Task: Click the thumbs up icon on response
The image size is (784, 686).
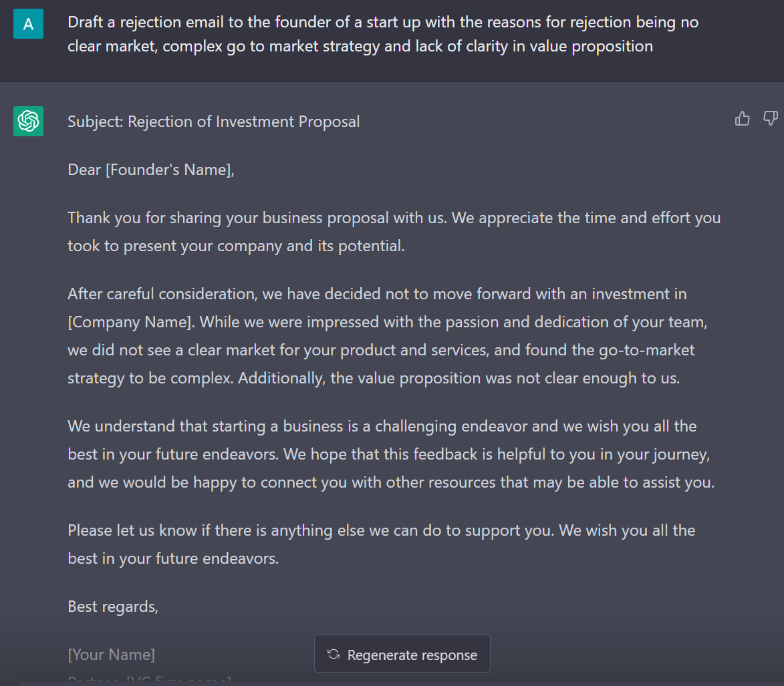Action: pyautogui.click(x=742, y=119)
